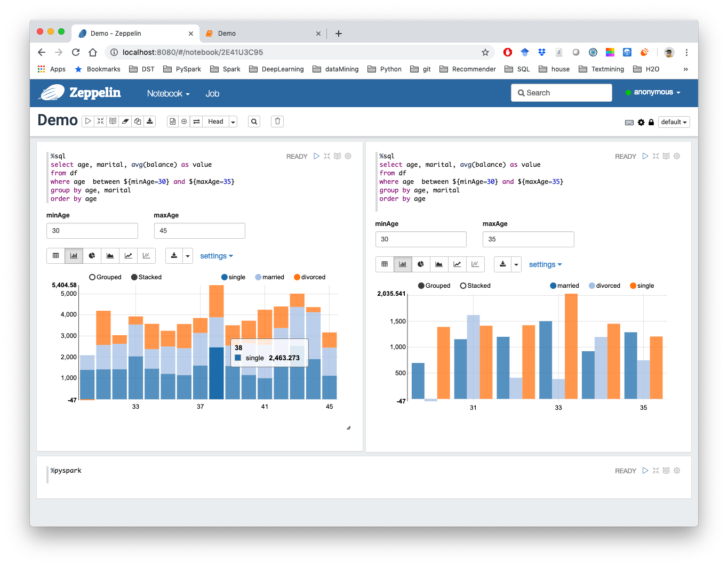Show table view in first paragraph
This screenshot has width=728, height=566.
coord(55,256)
